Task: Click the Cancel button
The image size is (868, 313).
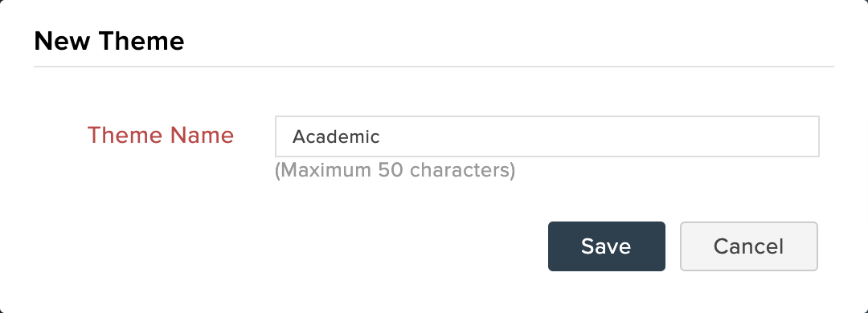Action: tap(748, 246)
